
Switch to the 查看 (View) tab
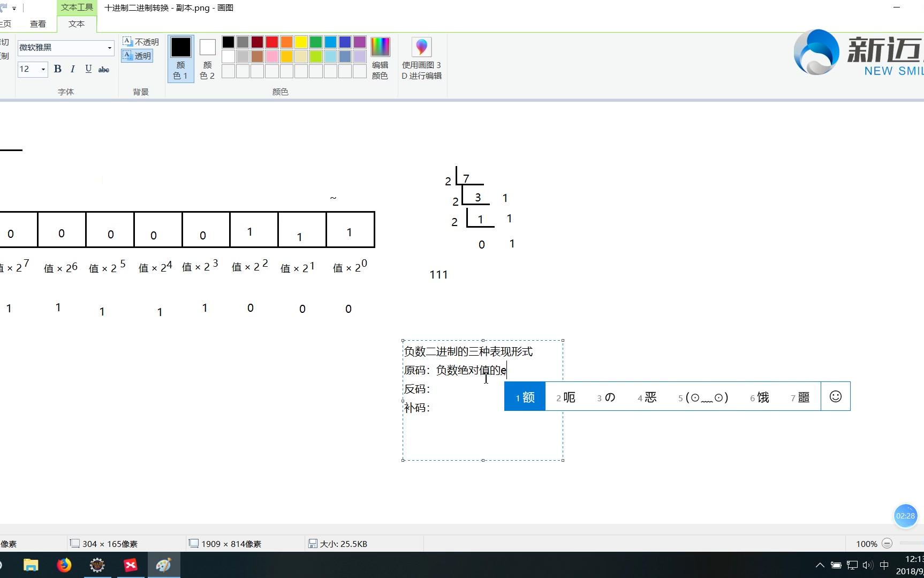(x=38, y=24)
